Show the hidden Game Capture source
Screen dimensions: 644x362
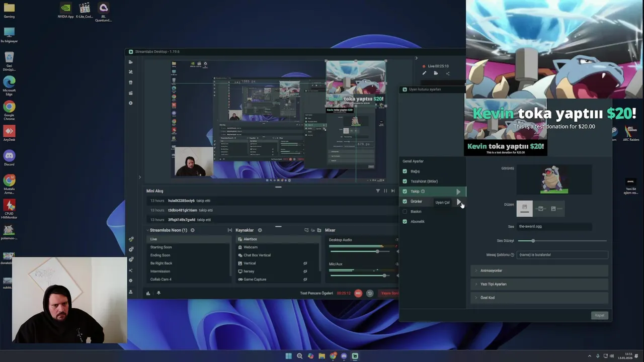305,280
